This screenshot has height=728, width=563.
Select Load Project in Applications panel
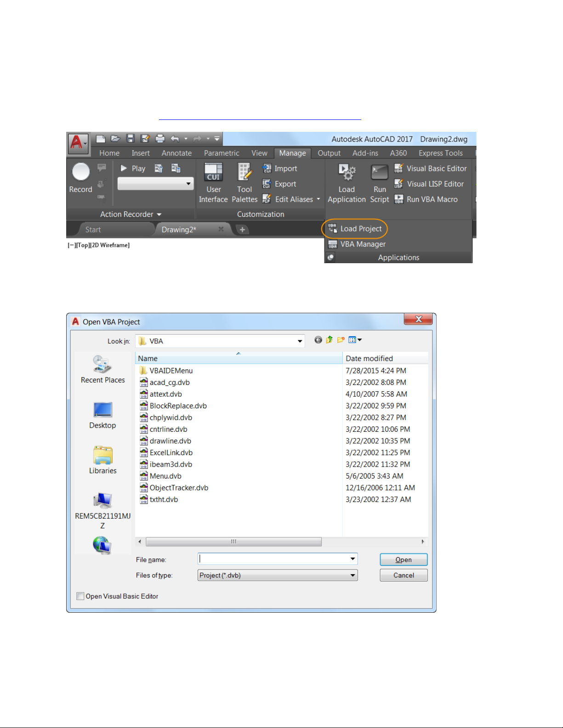[x=355, y=228]
